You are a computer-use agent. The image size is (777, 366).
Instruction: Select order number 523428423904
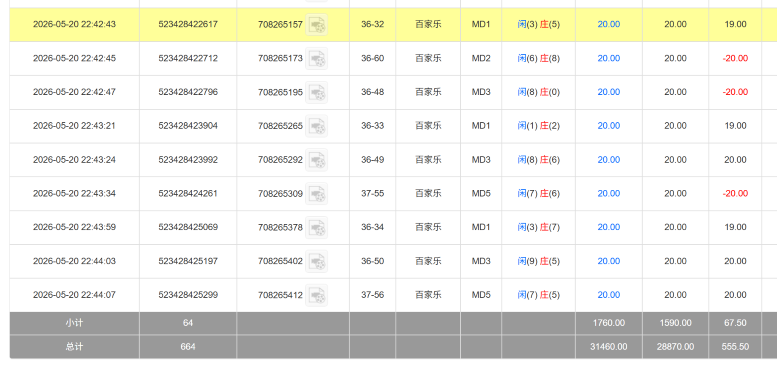(x=188, y=126)
